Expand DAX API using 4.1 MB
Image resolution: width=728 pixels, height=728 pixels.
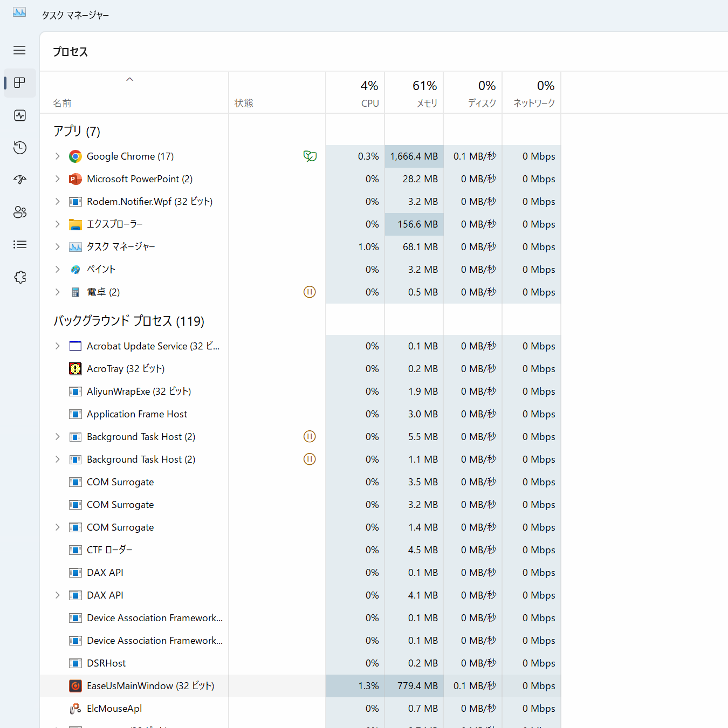pos(57,595)
